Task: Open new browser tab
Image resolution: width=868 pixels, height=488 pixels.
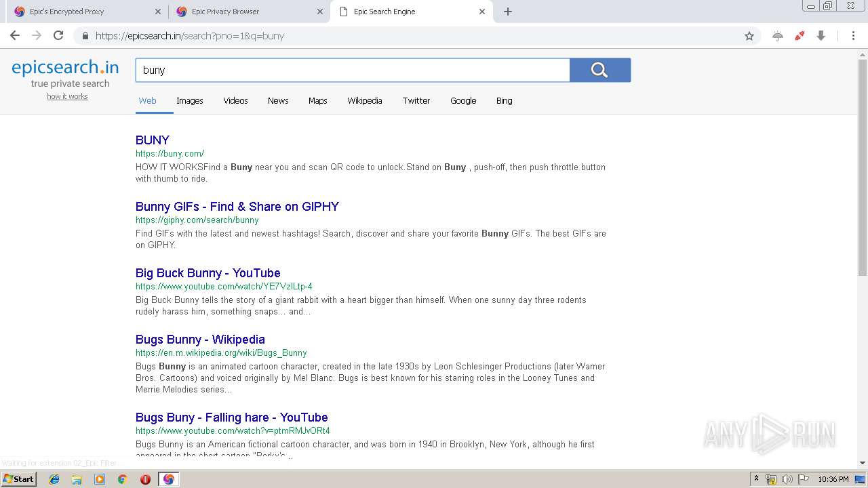Action: (508, 12)
